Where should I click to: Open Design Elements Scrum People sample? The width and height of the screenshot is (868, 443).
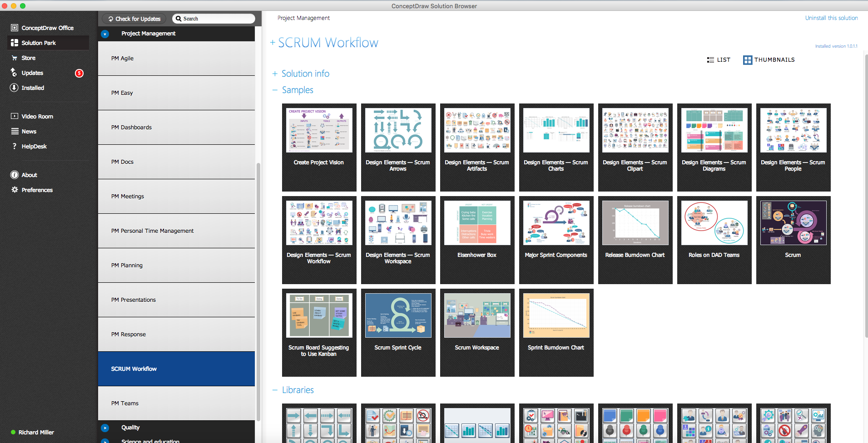(793, 147)
